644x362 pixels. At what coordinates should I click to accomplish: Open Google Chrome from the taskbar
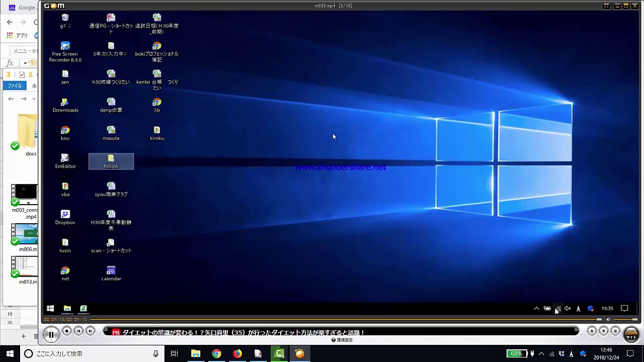(216, 353)
